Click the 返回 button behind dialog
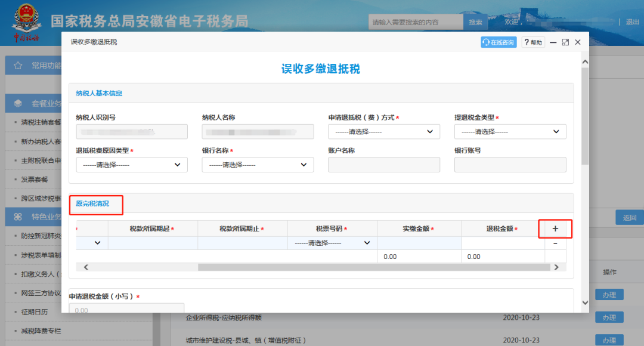644x346 pixels. click(629, 217)
